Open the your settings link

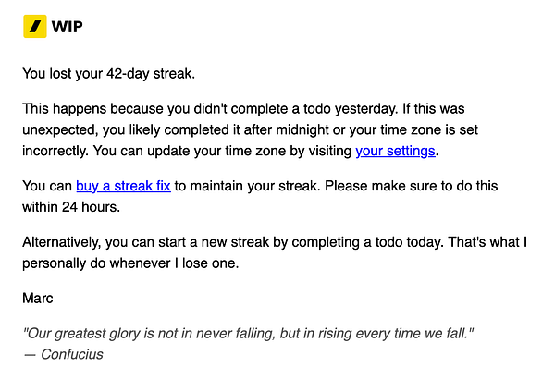395,150
